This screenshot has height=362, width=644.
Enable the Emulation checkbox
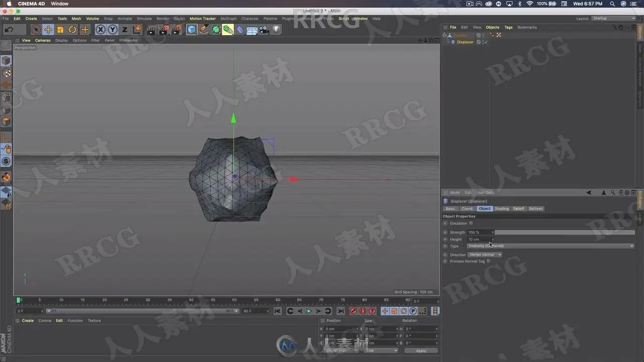[x=471, y=223]
